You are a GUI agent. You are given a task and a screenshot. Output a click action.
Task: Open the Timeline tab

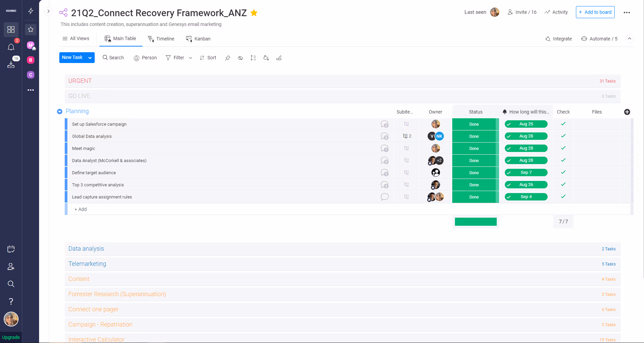tap(161, 38)
